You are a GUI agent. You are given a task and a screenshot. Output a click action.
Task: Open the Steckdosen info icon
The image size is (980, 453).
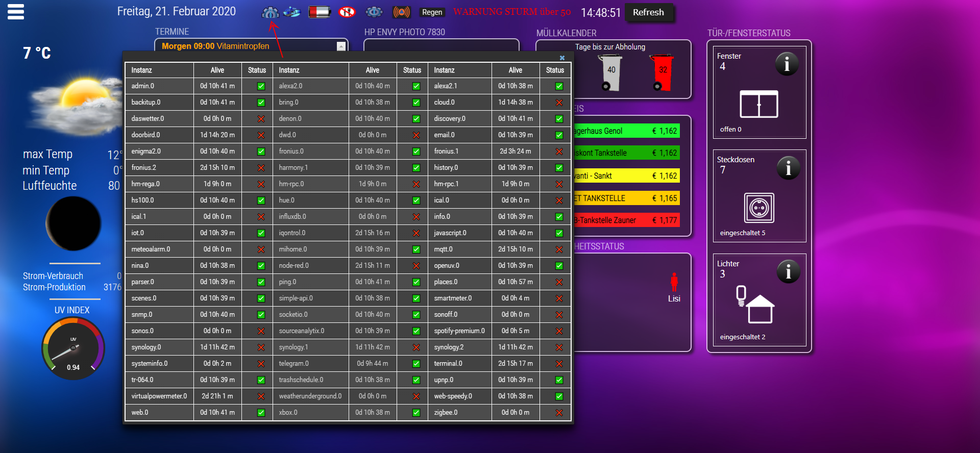pos(788,168)
